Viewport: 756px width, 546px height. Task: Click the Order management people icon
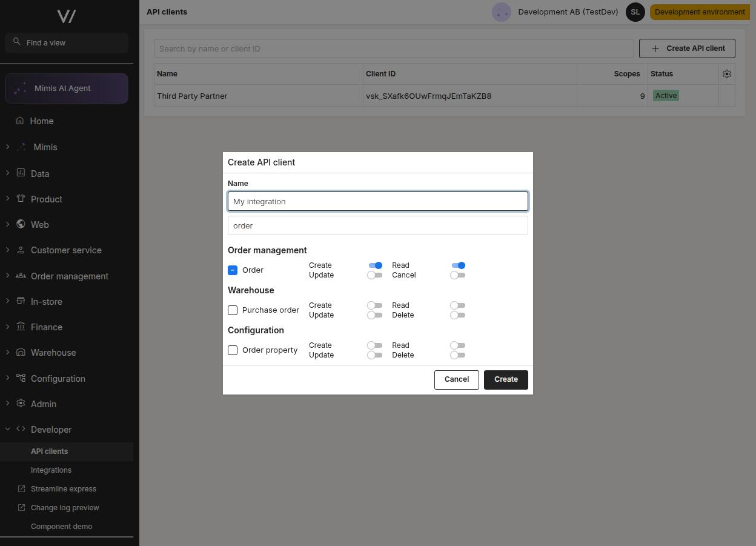21,275
